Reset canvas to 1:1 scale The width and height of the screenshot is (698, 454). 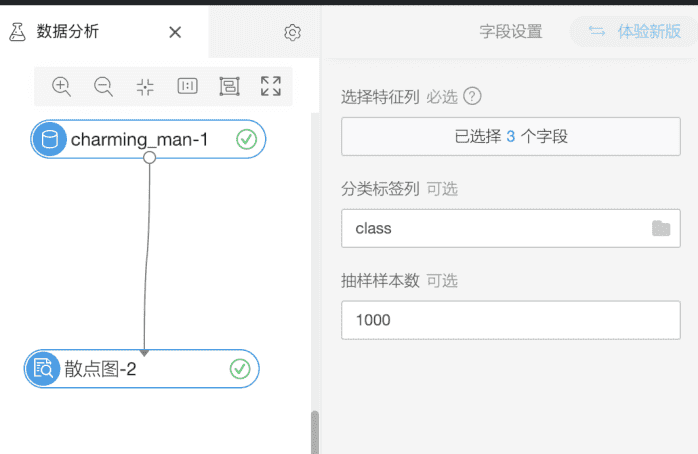pos(187,87)
